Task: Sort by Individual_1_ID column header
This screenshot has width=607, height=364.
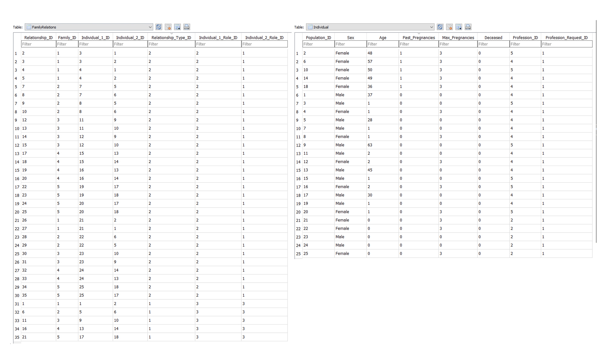Action: click(x=96, y=38)
